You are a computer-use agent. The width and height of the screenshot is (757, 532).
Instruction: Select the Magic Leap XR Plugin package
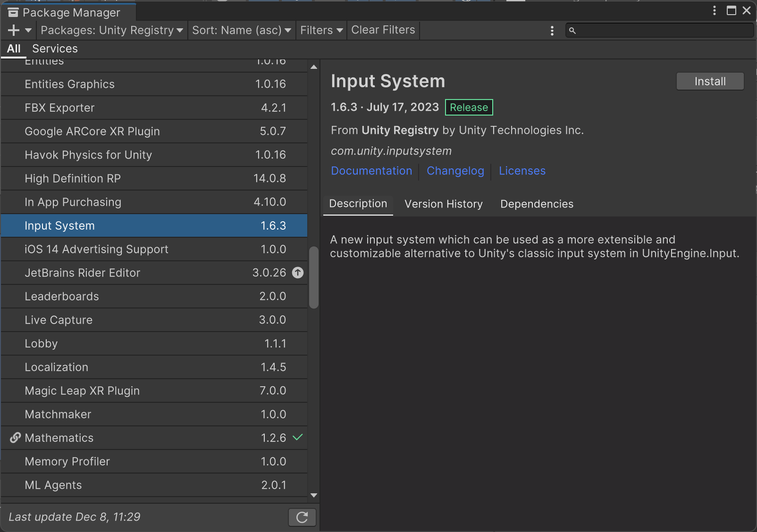pos(154,391)
